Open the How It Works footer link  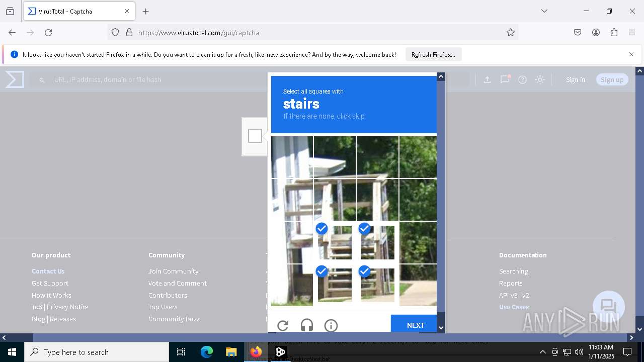(51, 295)
